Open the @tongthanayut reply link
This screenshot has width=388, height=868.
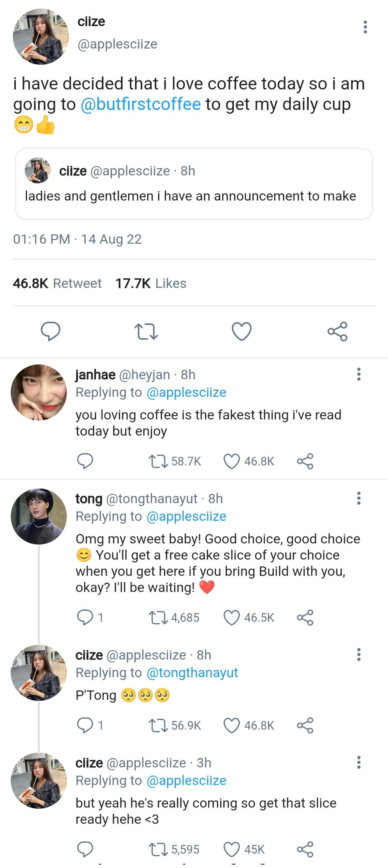[x=192, y=673]
